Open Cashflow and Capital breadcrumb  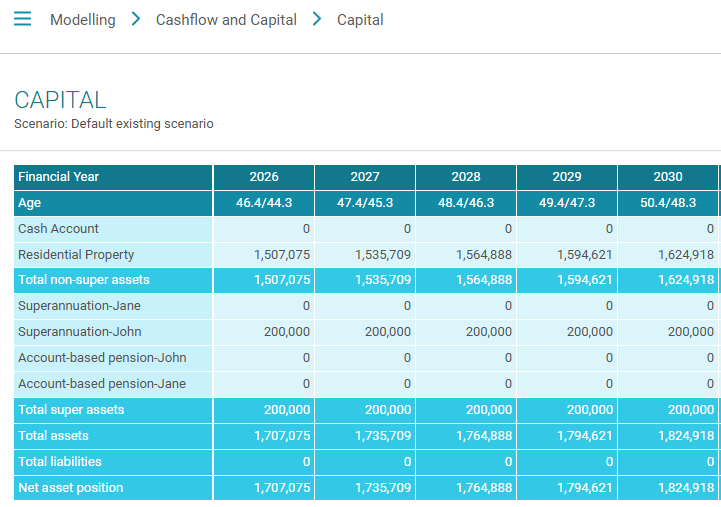point(226,20)
